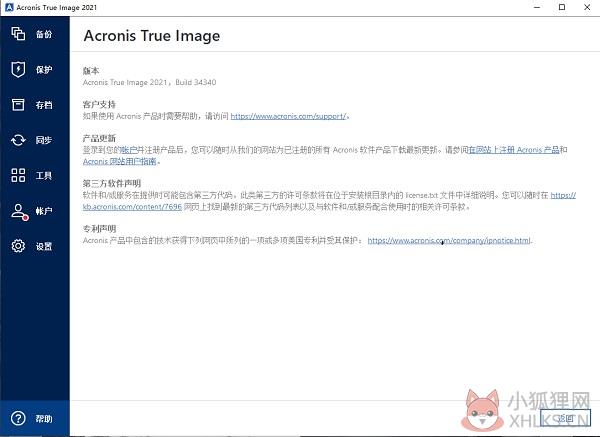This screenshot has height=437, width=600.
Task: Open the Archive (存档) box icon
Action: pyautogui.click(x=18, y=104)
